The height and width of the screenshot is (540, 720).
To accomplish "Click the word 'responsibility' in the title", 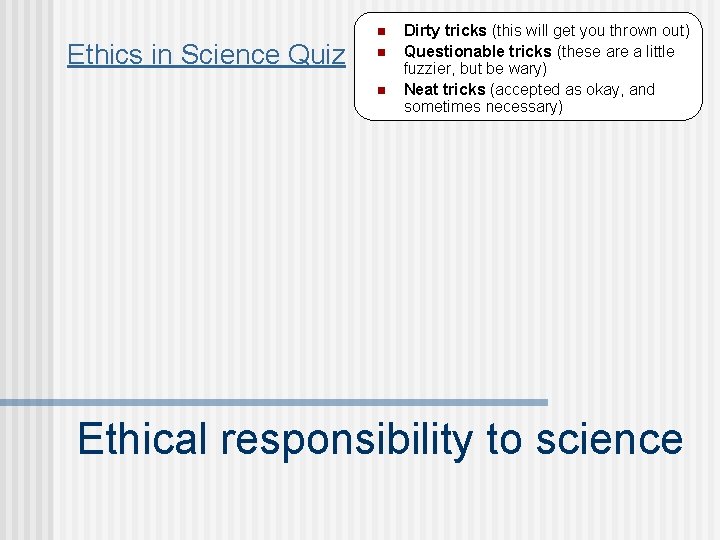I will point(347,441).
